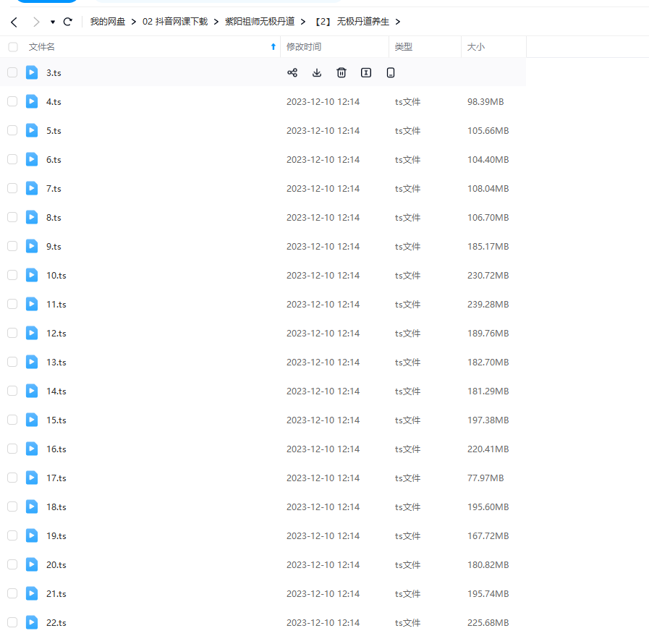
Task: Click the video icon of 8.ts
Action: pyautogui.click(x=32, y=217)
